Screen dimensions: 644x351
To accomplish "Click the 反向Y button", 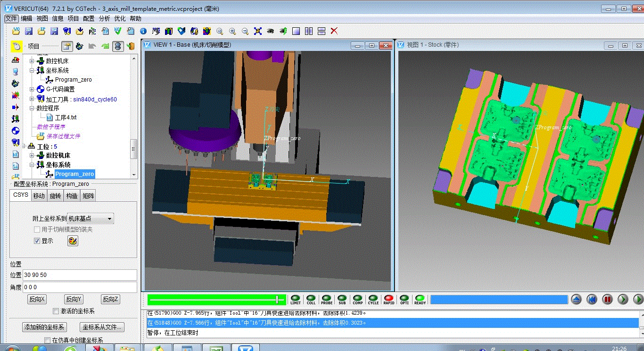I will [74, 299].
